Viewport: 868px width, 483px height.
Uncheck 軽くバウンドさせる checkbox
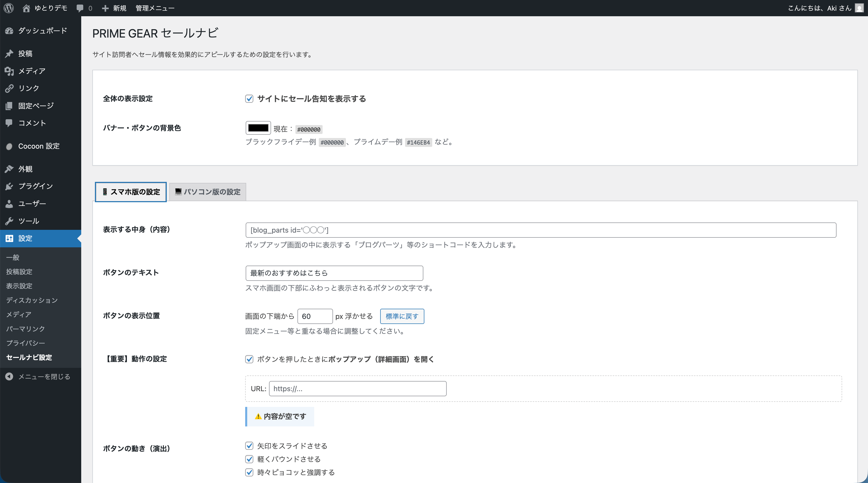(249, 459)
